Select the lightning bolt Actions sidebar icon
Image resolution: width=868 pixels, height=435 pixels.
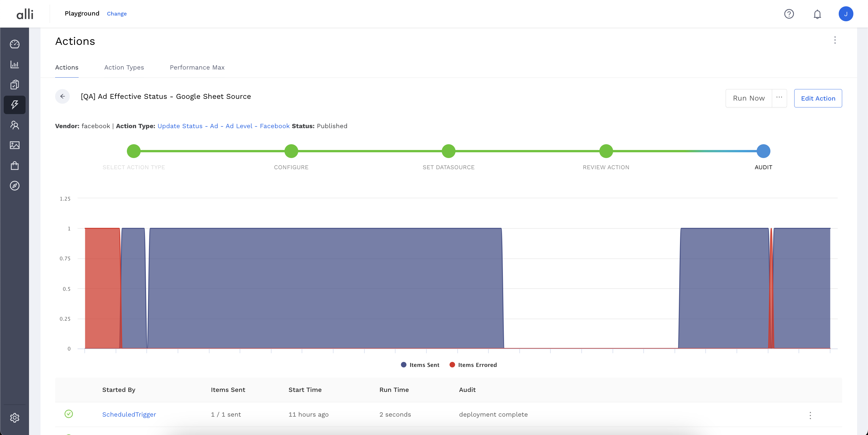pyautogui.click(x=14, y=105)
